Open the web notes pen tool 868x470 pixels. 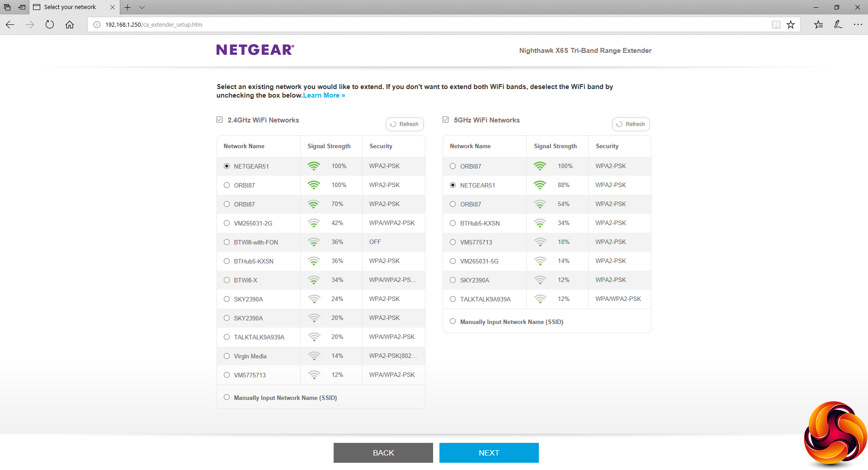pos(838,25)
